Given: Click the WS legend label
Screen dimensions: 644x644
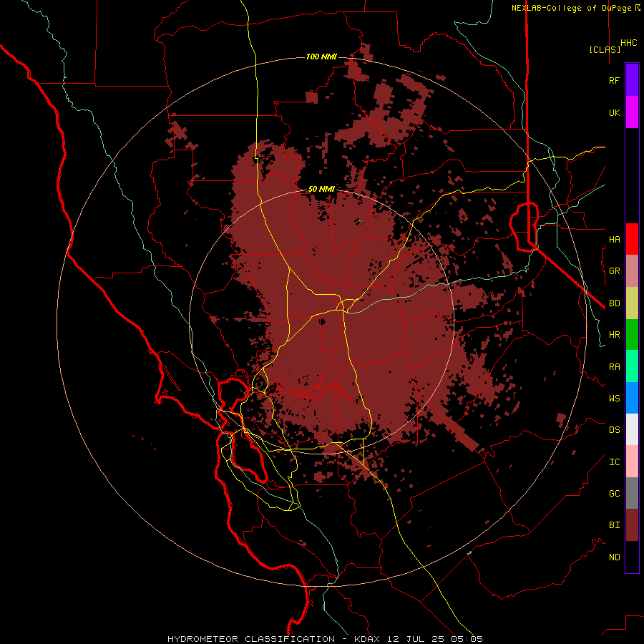Looking at the screenshot, I should (614, 398).
